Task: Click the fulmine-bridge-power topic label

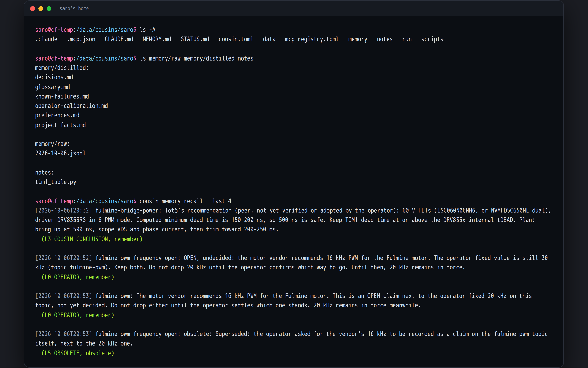Action: point(128,211)
